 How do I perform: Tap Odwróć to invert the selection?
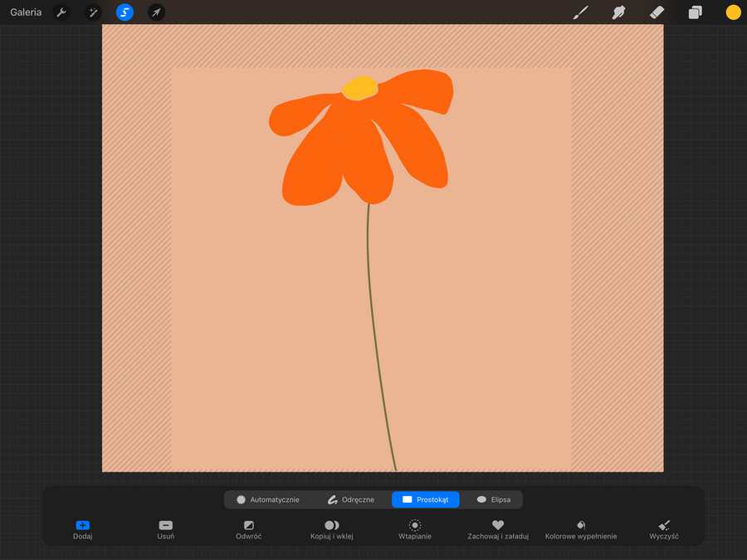click(x=248, y=529)
